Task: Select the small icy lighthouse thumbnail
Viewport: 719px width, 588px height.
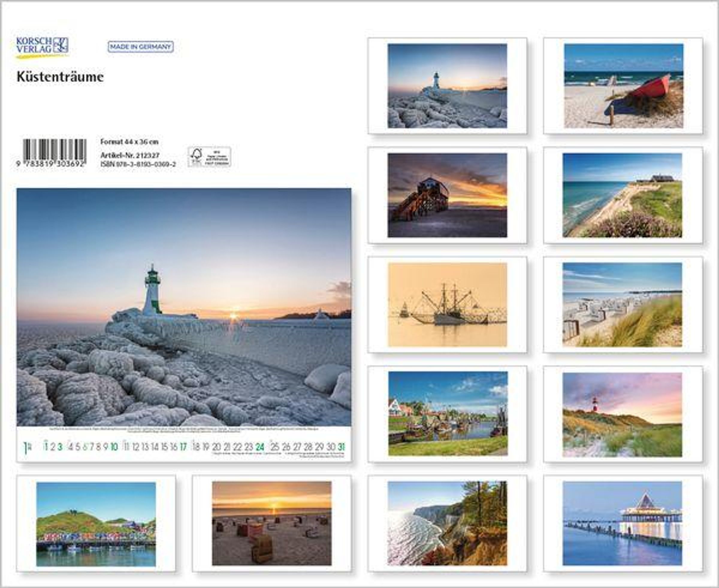Action: tap(447, 86)
